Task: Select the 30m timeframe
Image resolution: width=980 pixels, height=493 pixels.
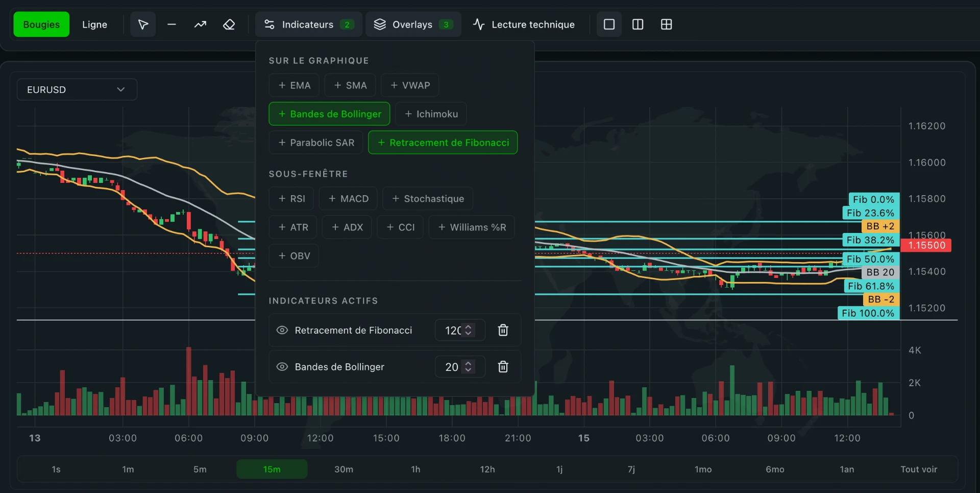Action: pos(344,469)
